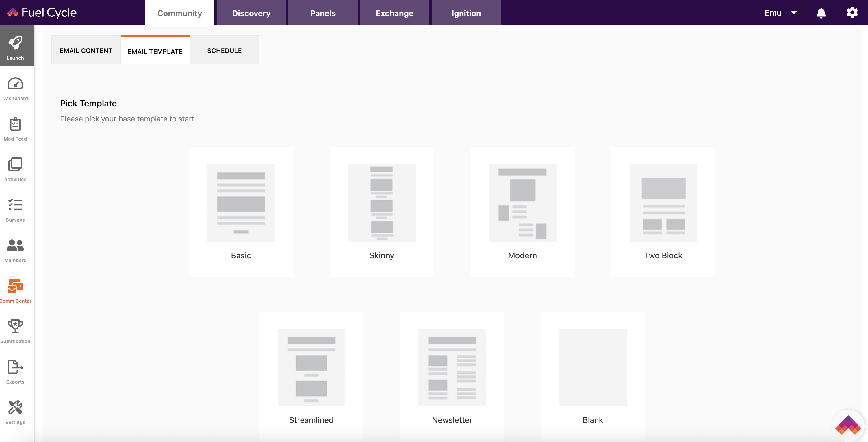The width and height of the screenshot is (868, 442).
Task: Switch to the Ignition tab
Action: [466, 13]
